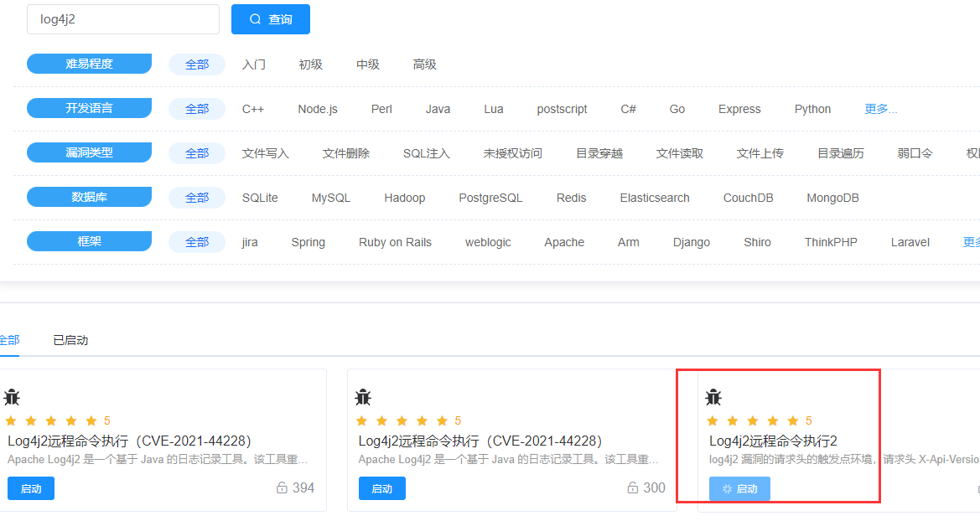980x526 pixels.
Task: Filter framework by Ruby on Rails
Action: 395,242
